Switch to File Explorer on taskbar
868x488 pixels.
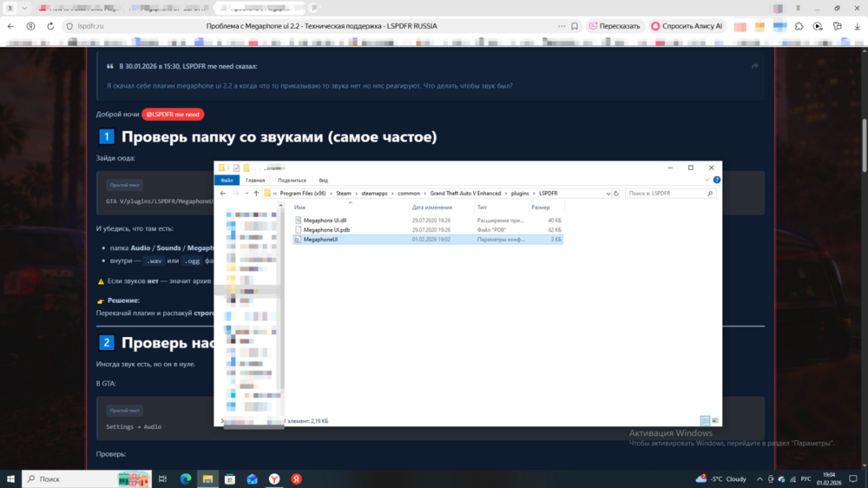pos(207,479)
